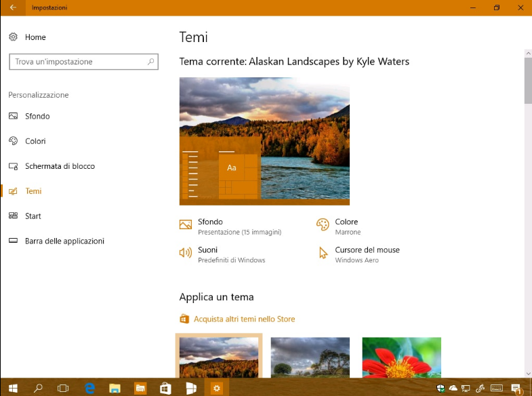
Task: Click the scrollbar down arrow
Action: click(528, 374)
